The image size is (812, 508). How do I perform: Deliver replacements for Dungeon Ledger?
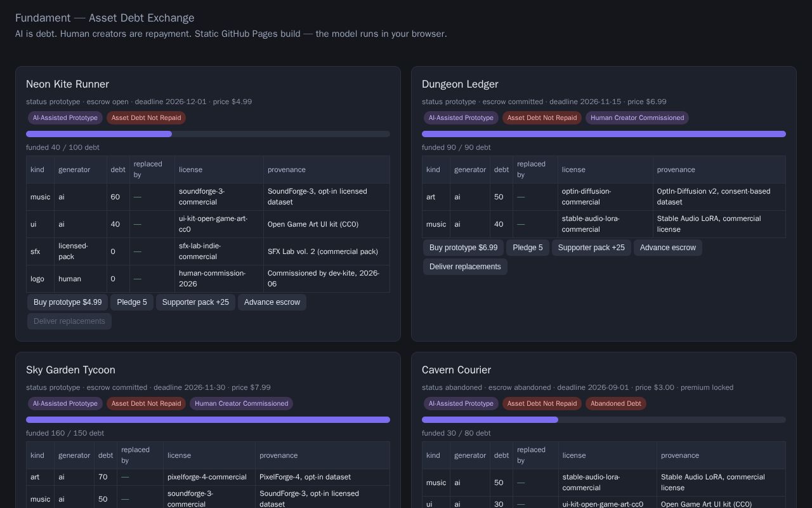click(465, 267)
